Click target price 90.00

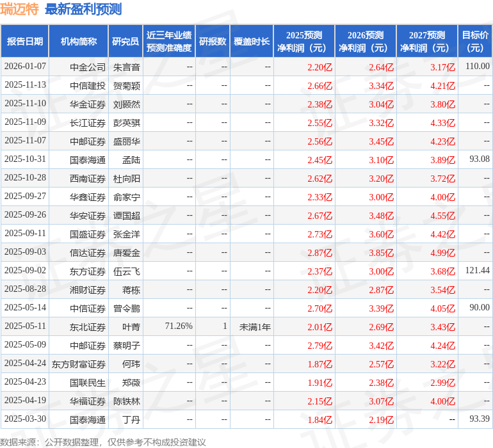480,307
